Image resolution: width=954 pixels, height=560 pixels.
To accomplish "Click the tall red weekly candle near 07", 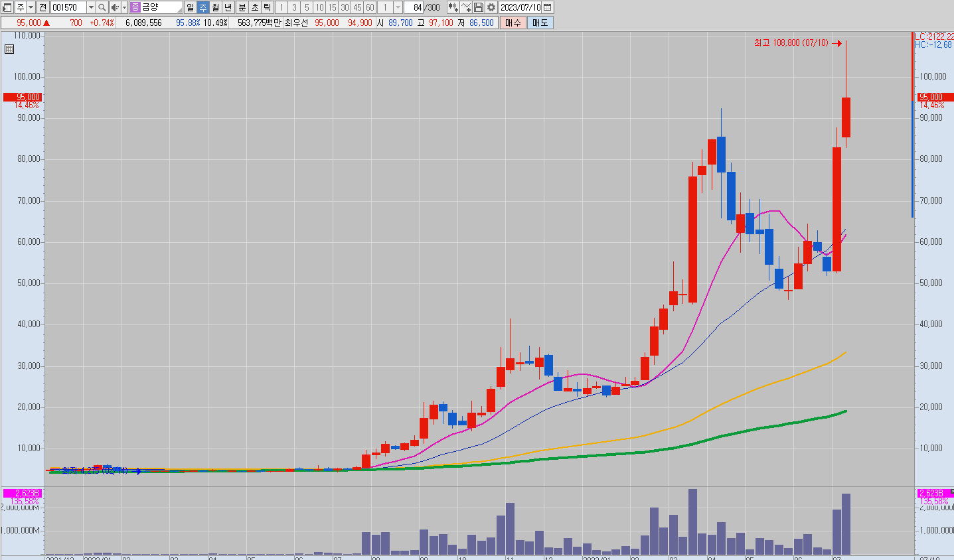I will click(836, 209).
